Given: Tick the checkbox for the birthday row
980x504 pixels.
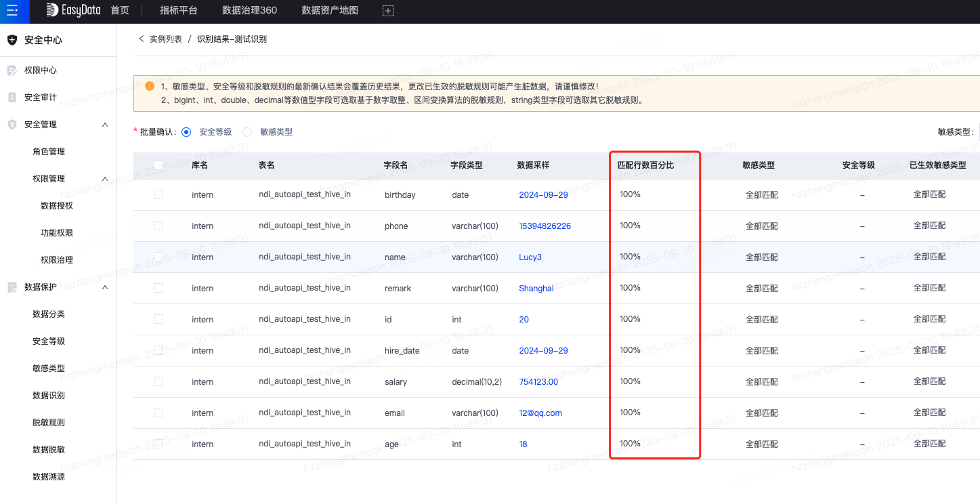Looking at the screenshot, I should [x=158, y=194].
